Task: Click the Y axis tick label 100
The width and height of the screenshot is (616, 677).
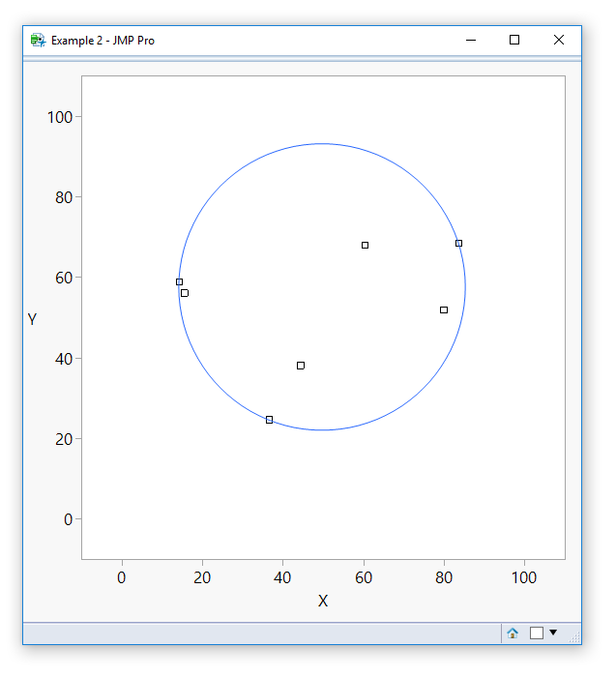Action: 60,117
